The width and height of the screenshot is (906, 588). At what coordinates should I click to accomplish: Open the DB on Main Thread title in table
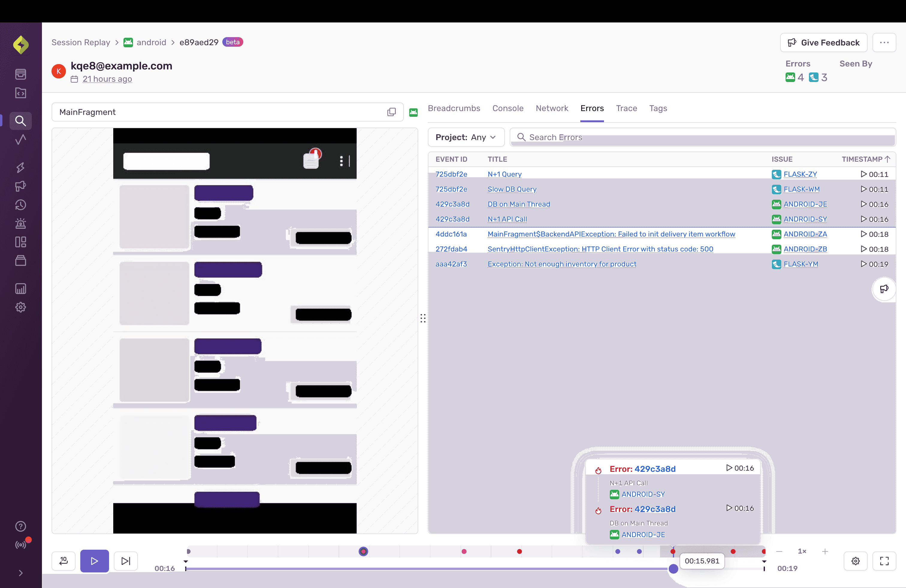(x=519, y=204)
